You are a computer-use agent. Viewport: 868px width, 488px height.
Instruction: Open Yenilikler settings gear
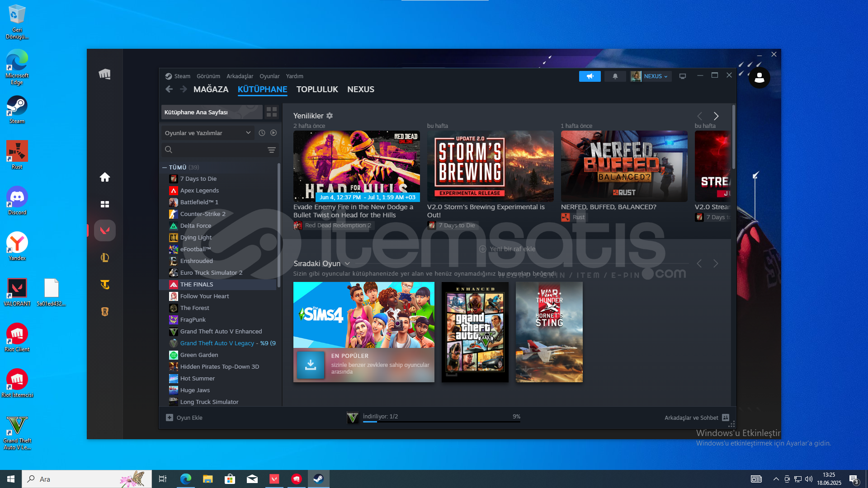click(330, 116)
